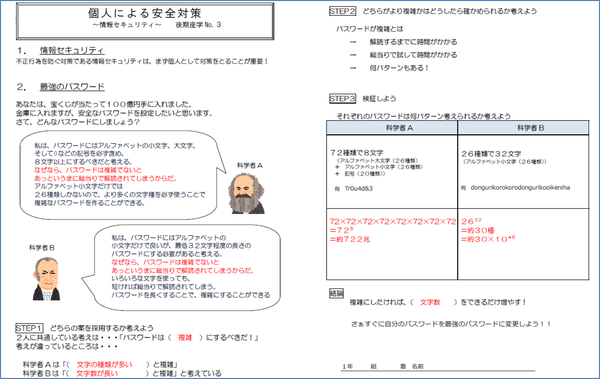Image resolution: width=600 pixels, height=379 pixels.
Task: Click the 科学者B table header cell
Action: pyautogui.click(x=523, y=128)
